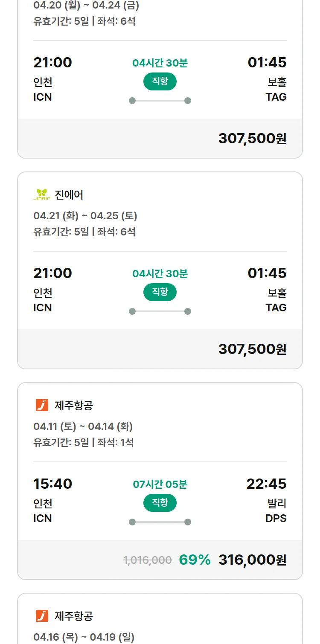320x644 pixels.
Task: Click the 직항 badge on the 04.20 flight
Action: click(x=160, y=81)
